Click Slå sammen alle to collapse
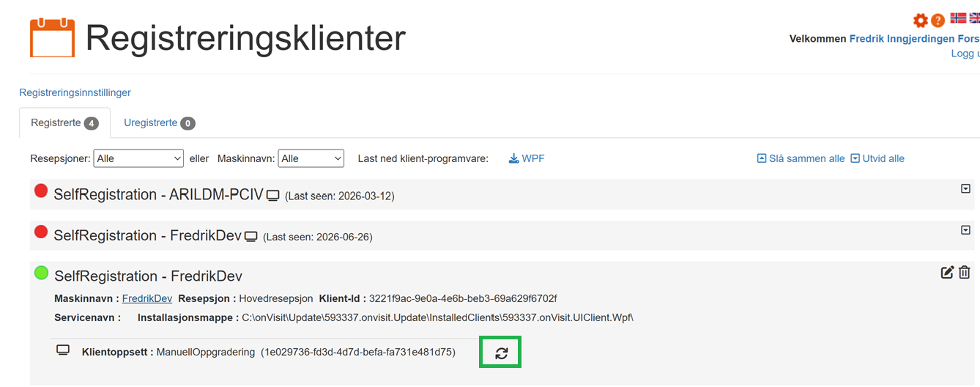The image size is (980, 387). [801, 158]
